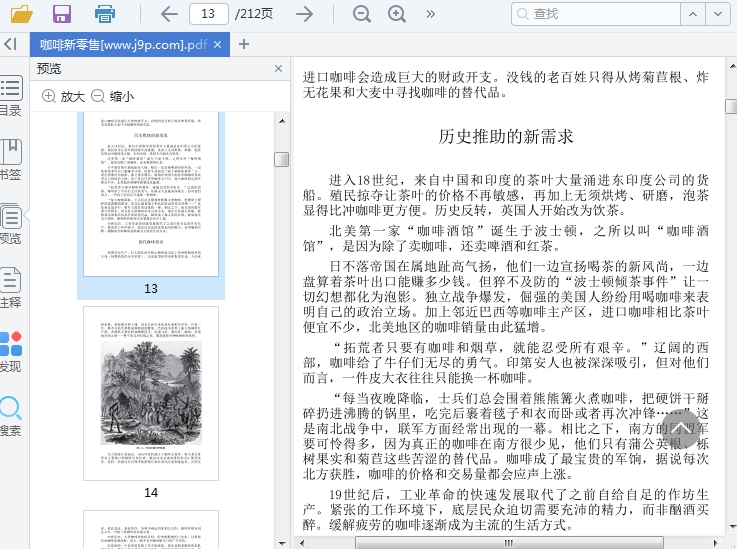Click the horizontal scrollbar thumb
Viewport: 737px width, 549px height.
509,543
